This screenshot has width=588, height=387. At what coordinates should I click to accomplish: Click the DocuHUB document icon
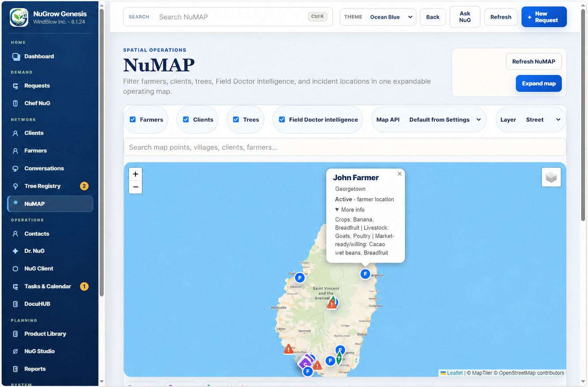point(15,304)
